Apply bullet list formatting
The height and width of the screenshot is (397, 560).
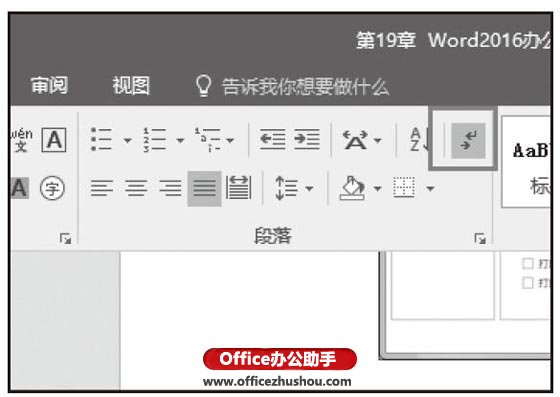pyautogui.click(x=101, y=139)
